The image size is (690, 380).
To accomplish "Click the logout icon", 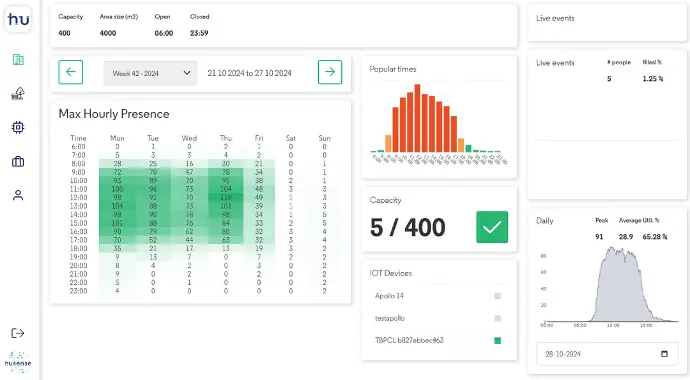I will click(x=18, y=333).
